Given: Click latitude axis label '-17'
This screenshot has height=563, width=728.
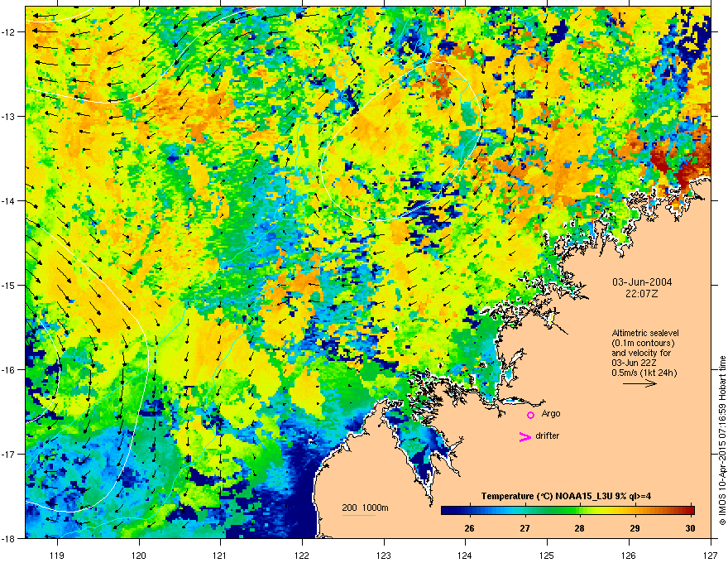Looking at the screenshot, I should coord(9,455).
